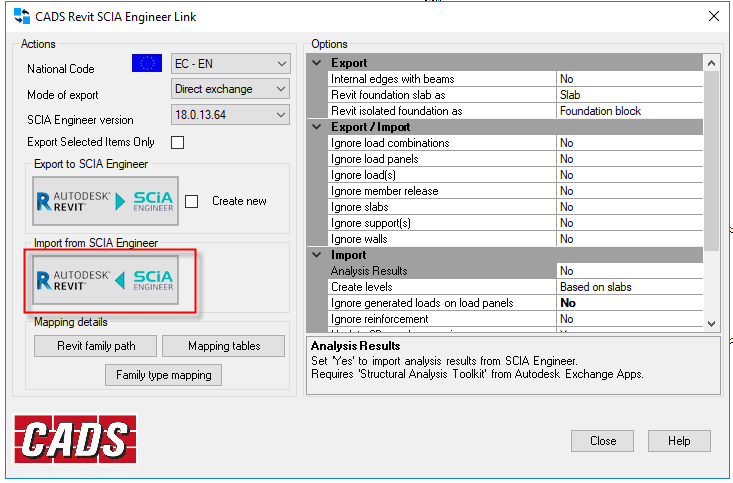Image resolution: width=733 pixels, height=483 pixels.
Task: Select Ignore generated loads on load panels
Action: [x=516, y=303]
